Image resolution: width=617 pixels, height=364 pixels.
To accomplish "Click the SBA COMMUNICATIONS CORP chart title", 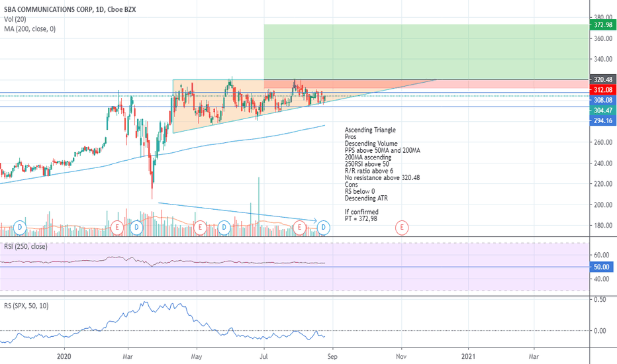I will [x=70, y=9].
